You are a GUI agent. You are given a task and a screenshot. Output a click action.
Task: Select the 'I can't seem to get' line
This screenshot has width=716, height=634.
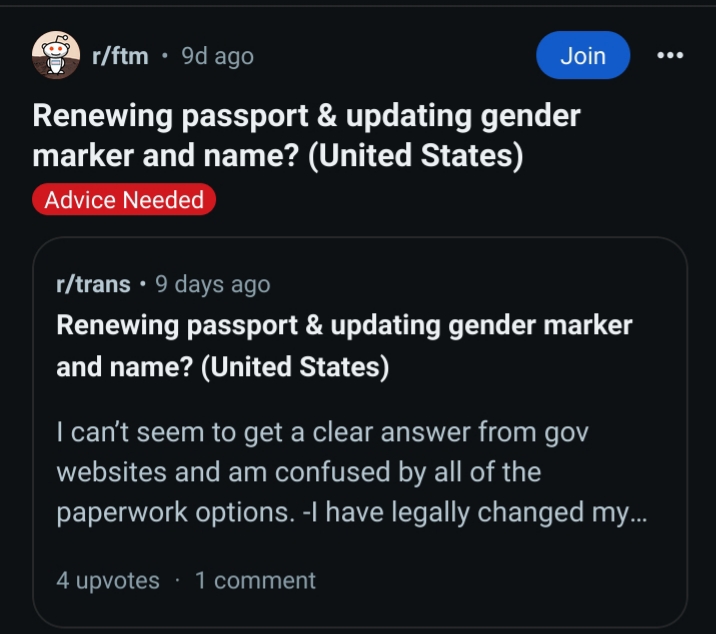(322, 432)
